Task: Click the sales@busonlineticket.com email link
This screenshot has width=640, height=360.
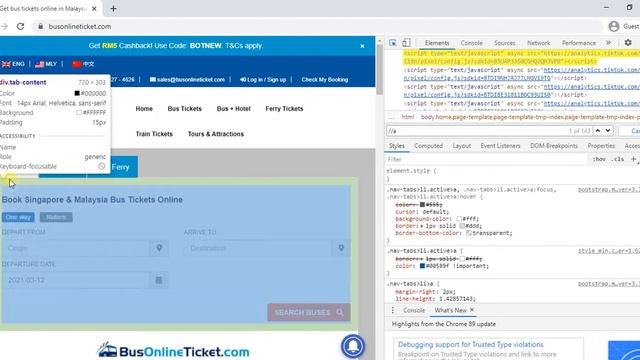Action: tap(187, 80)
